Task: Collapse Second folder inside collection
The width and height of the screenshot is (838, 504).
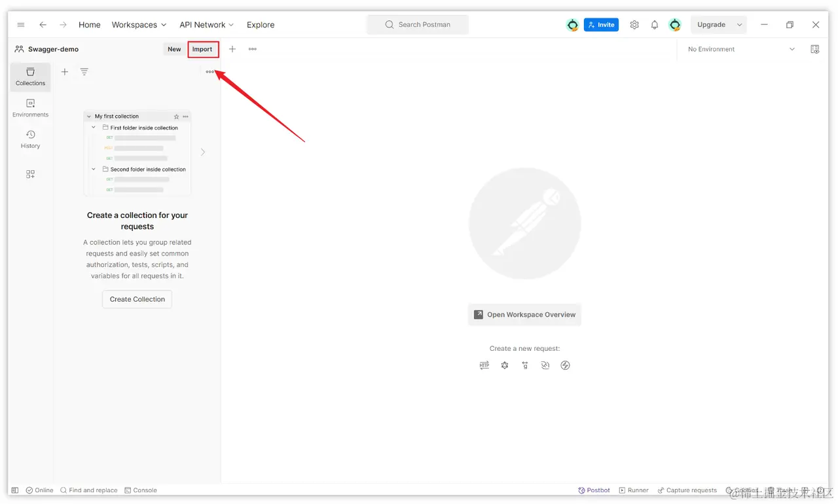Action: (x=94, y=169)
